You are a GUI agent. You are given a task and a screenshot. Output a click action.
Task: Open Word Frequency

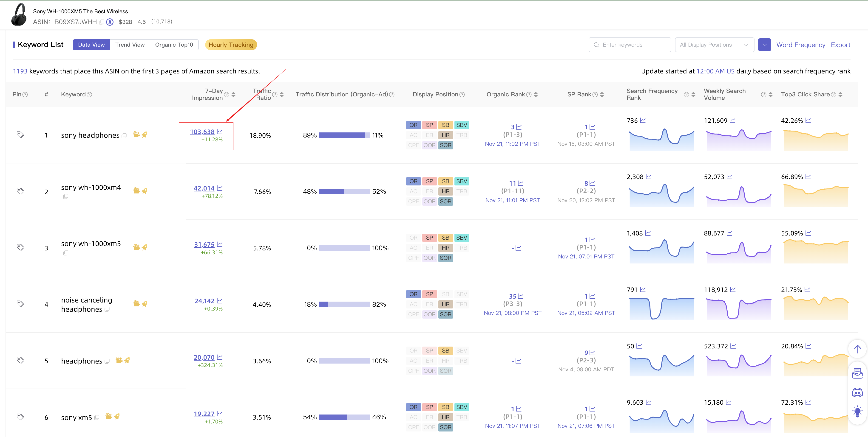801,45
